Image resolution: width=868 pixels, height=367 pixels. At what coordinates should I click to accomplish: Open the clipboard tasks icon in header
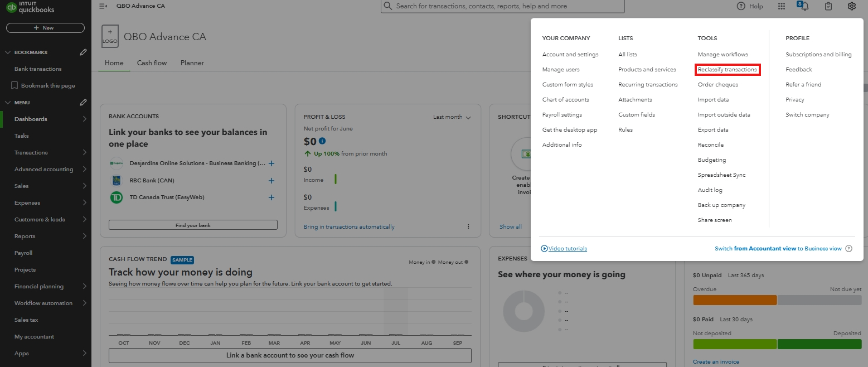(828, 6)
